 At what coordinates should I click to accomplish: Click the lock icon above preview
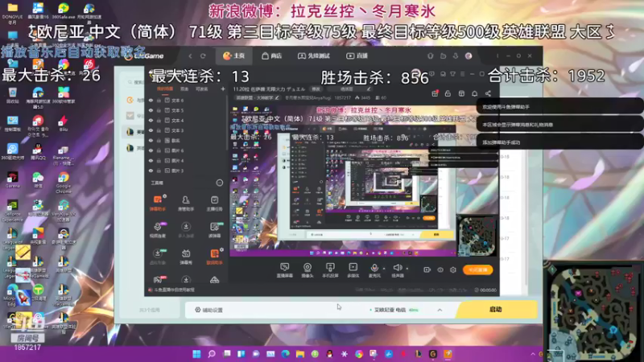pyautogui.click(x=448, y=93)
